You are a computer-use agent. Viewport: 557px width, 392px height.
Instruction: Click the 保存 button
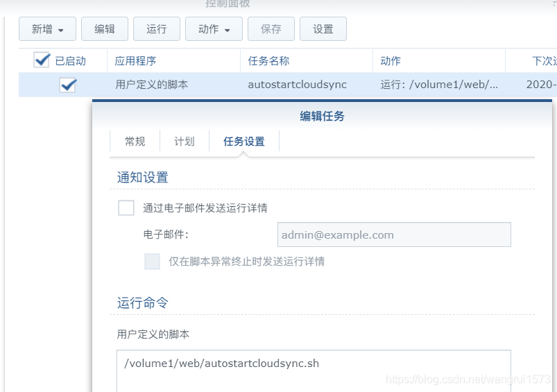(271, 28)
